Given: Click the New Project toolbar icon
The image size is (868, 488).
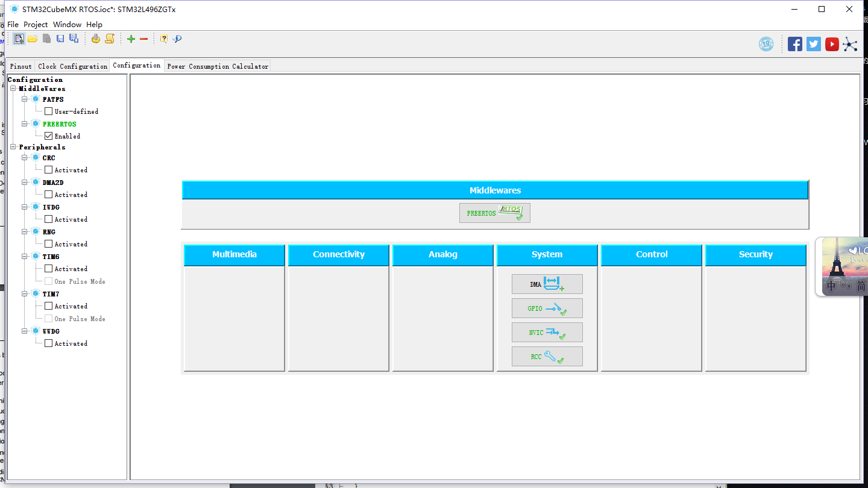Looking at the screenshot, I should click(x=19, y=39).
